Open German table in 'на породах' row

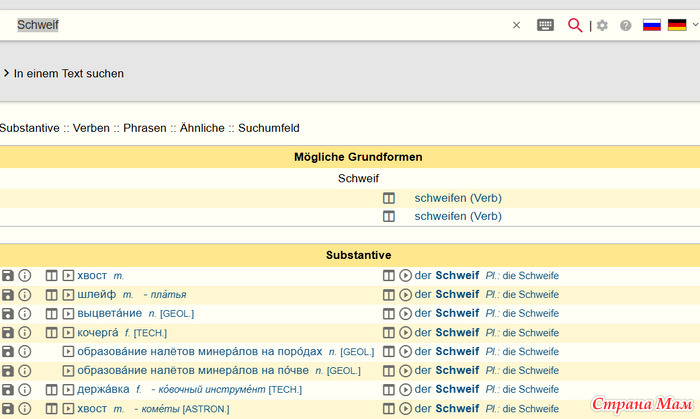pos(389,351)
